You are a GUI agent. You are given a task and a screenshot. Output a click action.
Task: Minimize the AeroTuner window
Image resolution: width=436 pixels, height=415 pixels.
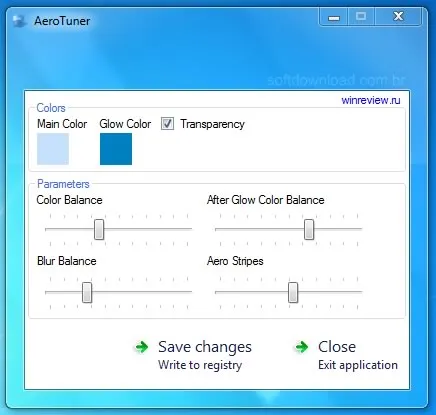coord(334,17)
